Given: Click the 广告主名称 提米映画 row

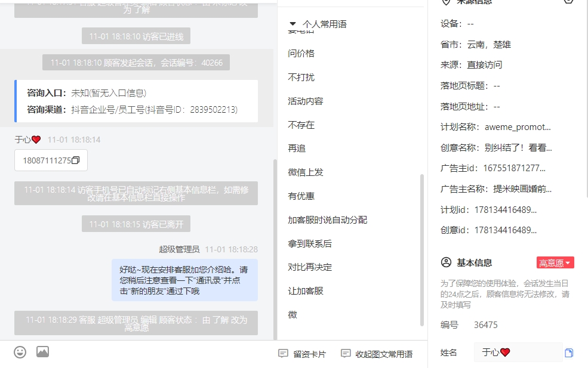Looking at the screenshot, I should [495, 189].
